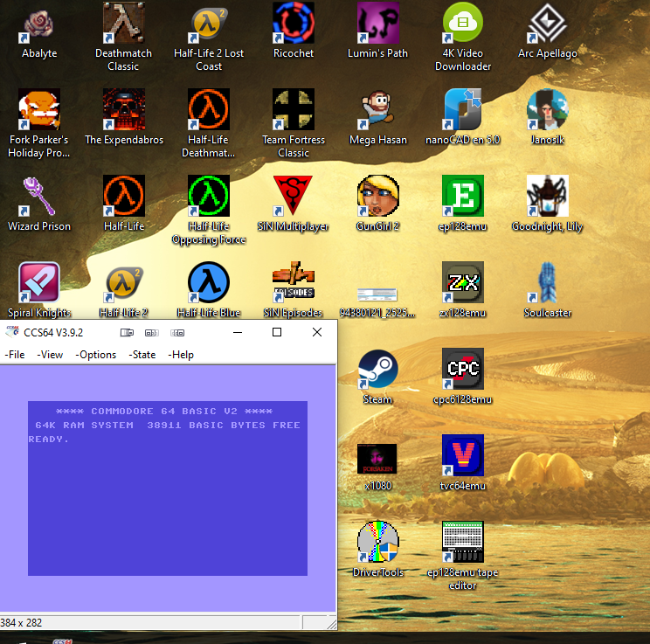Open the State menu in CCS64
The height and width of the screenshot is (644, 650).
coord(142,355)
